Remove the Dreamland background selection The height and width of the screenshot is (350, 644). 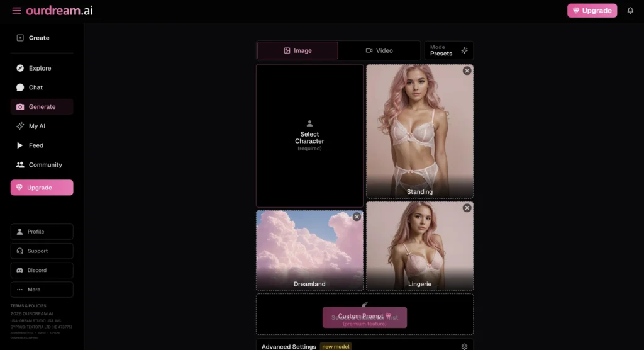point(357,217)
